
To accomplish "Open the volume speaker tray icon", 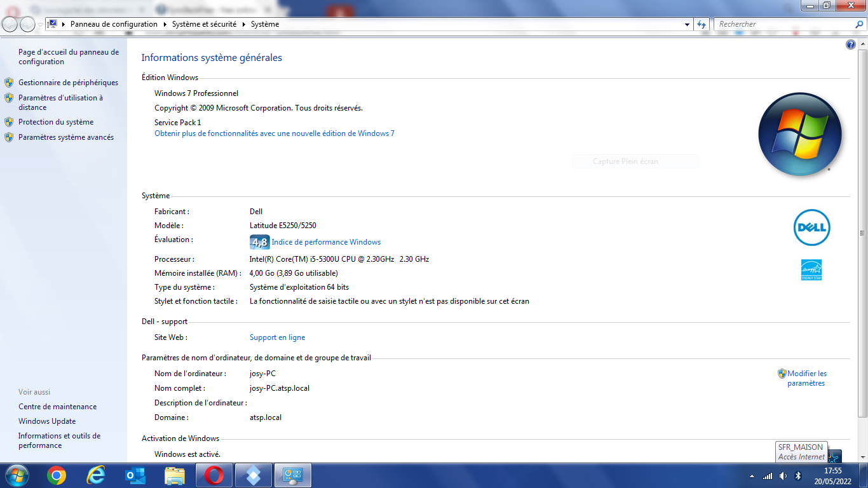I will point(783,476).
